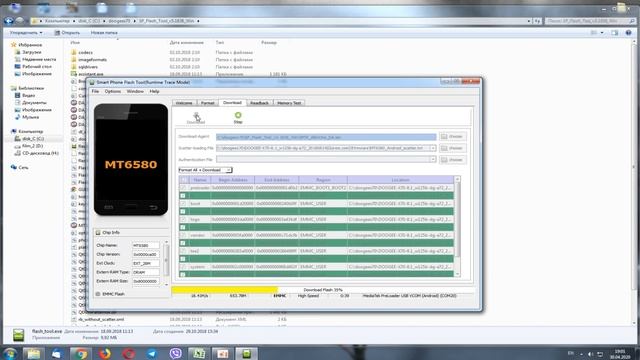Click choose button for Scatter-loading File
The height and width of the screenshot is (360, 640).
(452, 148)
